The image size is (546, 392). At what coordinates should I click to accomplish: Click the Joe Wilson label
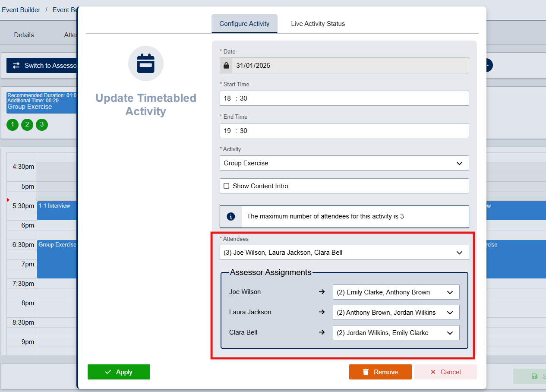(x=245, y=292)
